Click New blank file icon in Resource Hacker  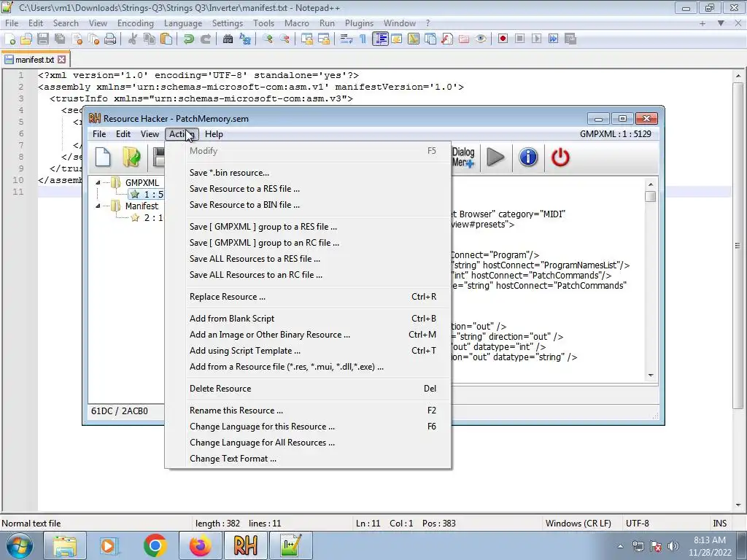(102, 157)
